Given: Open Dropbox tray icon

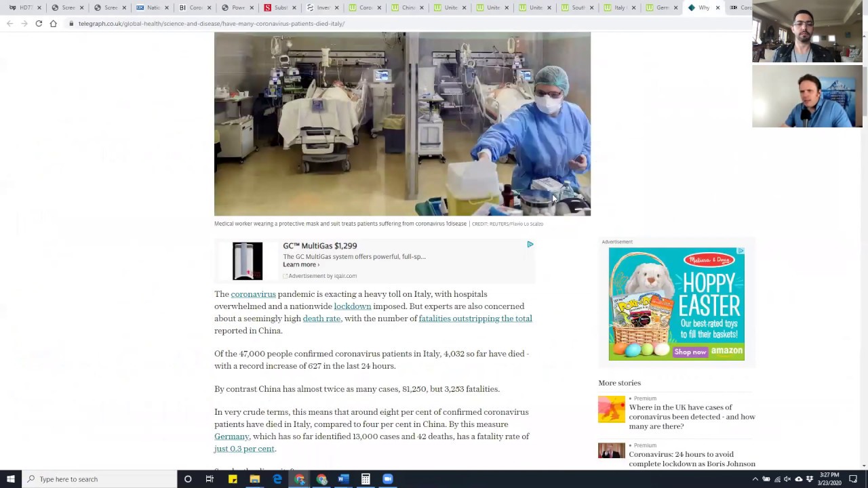Looking at the screenshot, I should (810, 479).
